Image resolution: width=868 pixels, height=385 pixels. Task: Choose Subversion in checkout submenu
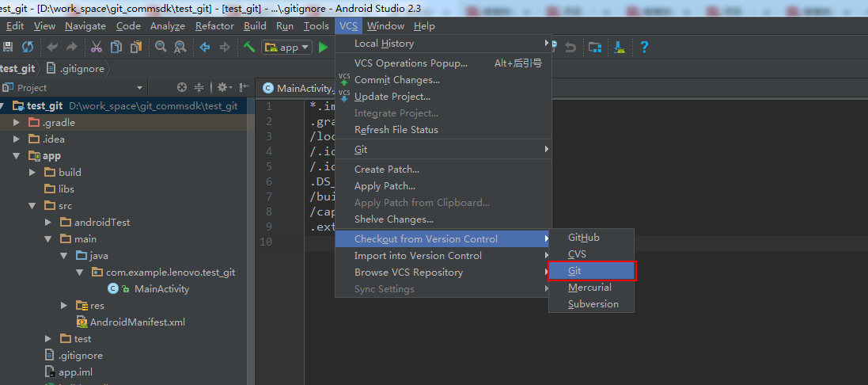point(591,304)
